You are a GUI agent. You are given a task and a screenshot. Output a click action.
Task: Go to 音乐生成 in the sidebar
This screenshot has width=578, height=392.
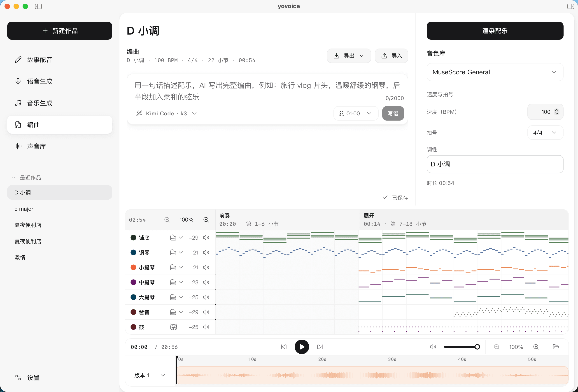click(x=60, y=103)
